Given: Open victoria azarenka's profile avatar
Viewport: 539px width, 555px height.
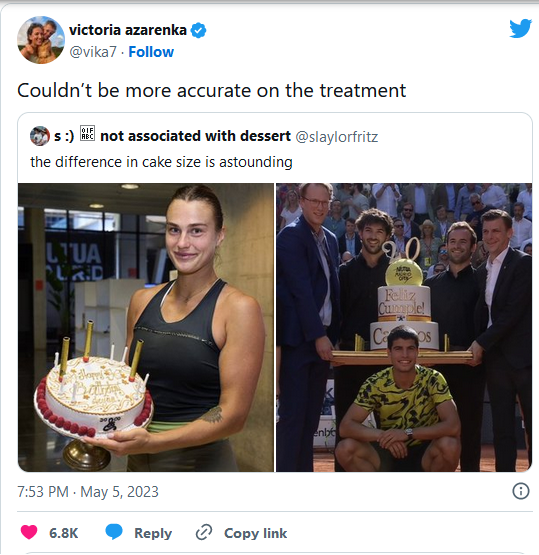Looking at the screenshot, I should click(41, 40).
